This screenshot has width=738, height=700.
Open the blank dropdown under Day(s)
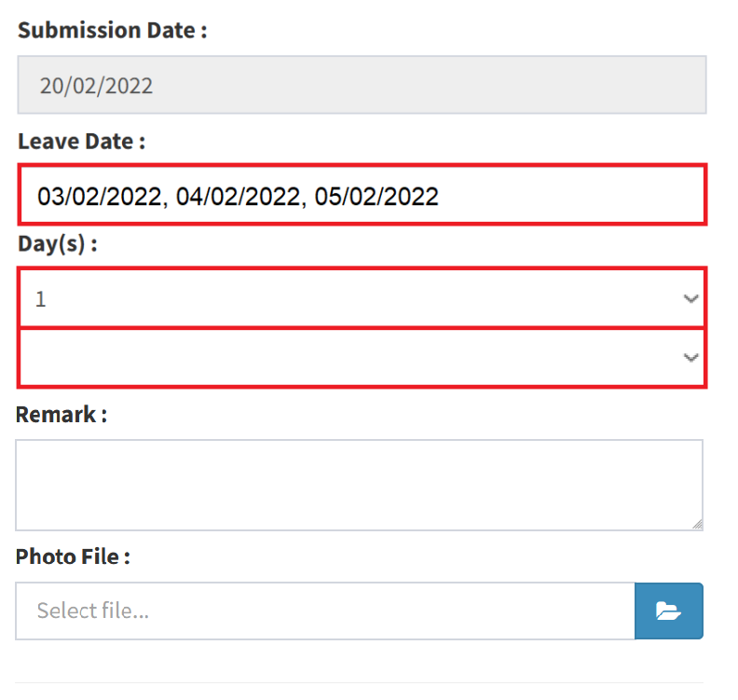point(362,358)
